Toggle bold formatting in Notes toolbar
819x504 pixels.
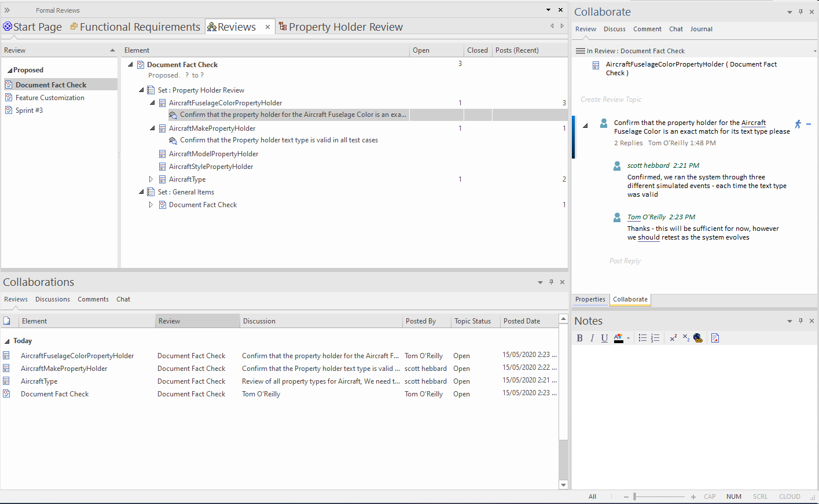click(579, 339)
